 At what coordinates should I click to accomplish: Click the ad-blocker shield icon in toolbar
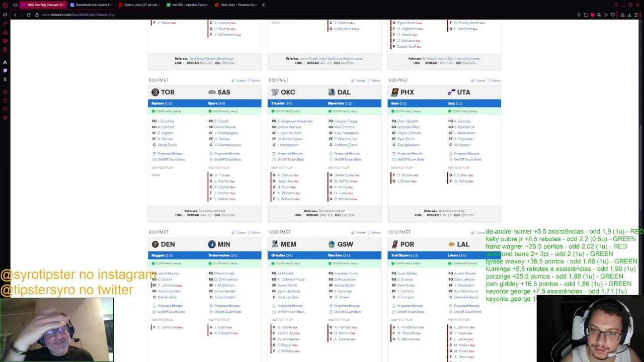(592, 15)
